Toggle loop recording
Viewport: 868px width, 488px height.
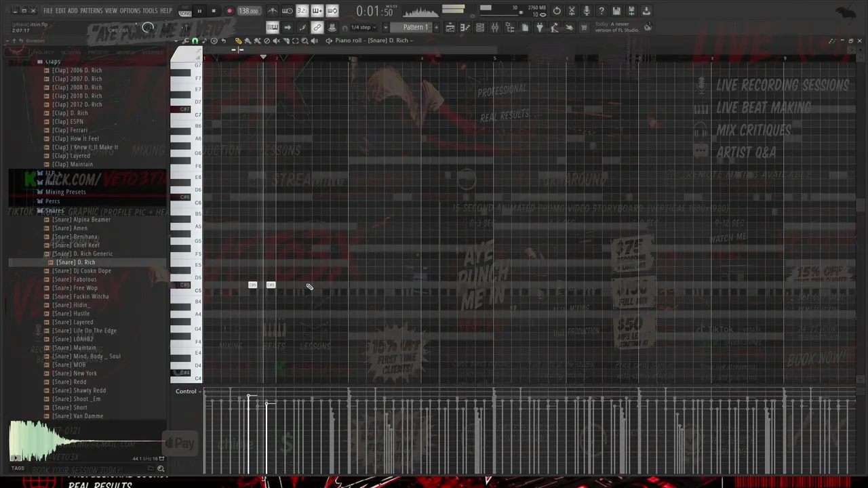(332, 11)
